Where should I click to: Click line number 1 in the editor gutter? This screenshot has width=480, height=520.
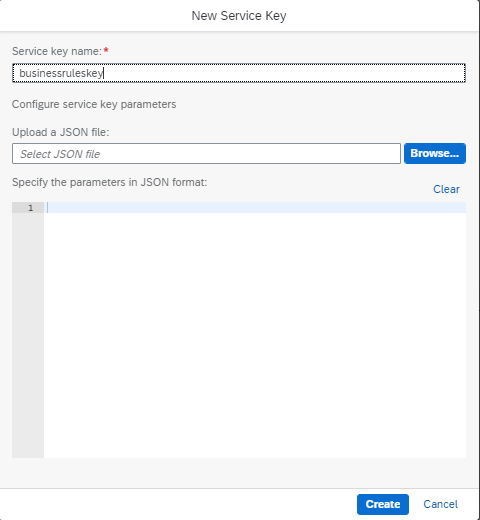(31, 208)
